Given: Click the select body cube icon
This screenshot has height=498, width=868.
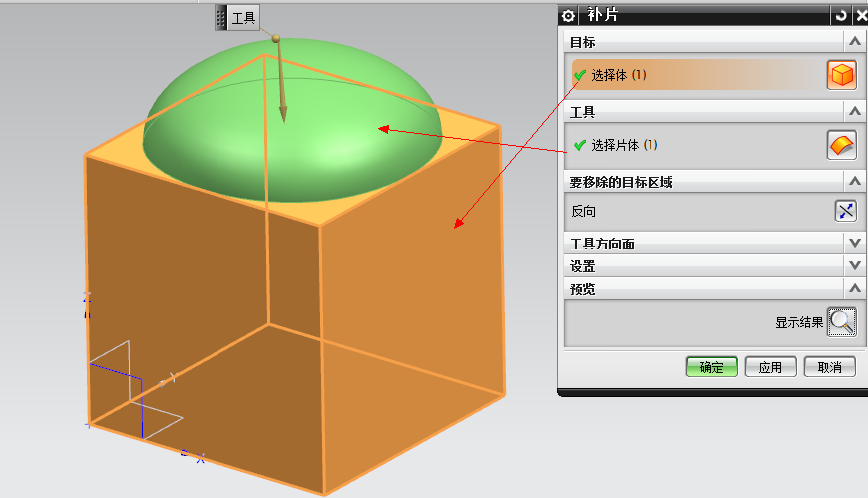Looking at the screenshot, I should (x=842, y=74).
